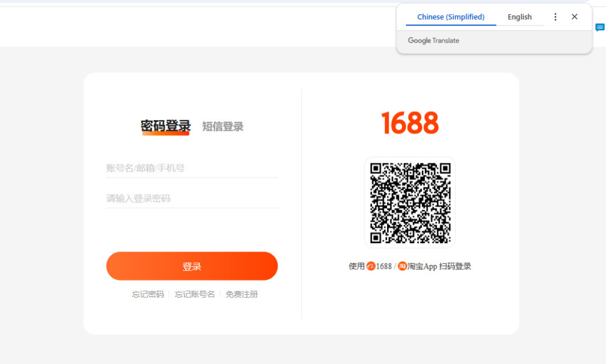Click the QR code for app login
The width and height of the screenshot is (606, 364).
click(x=410, y=201)
